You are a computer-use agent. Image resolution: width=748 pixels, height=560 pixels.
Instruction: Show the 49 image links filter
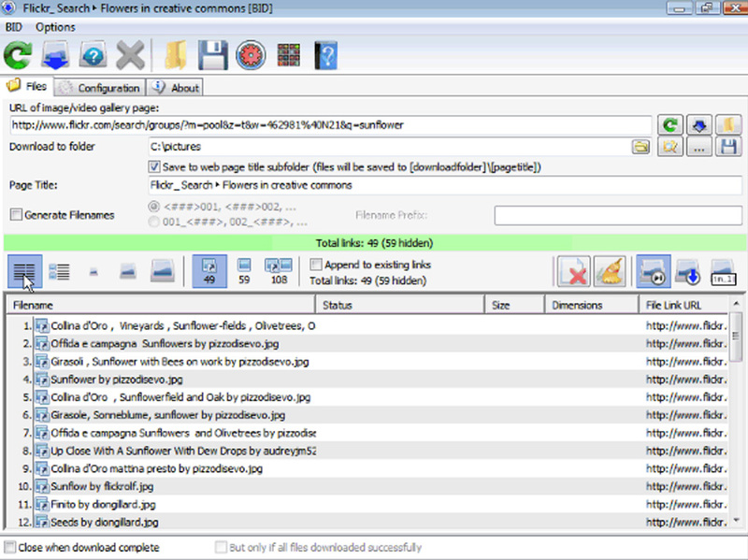[x=209, y=271]
